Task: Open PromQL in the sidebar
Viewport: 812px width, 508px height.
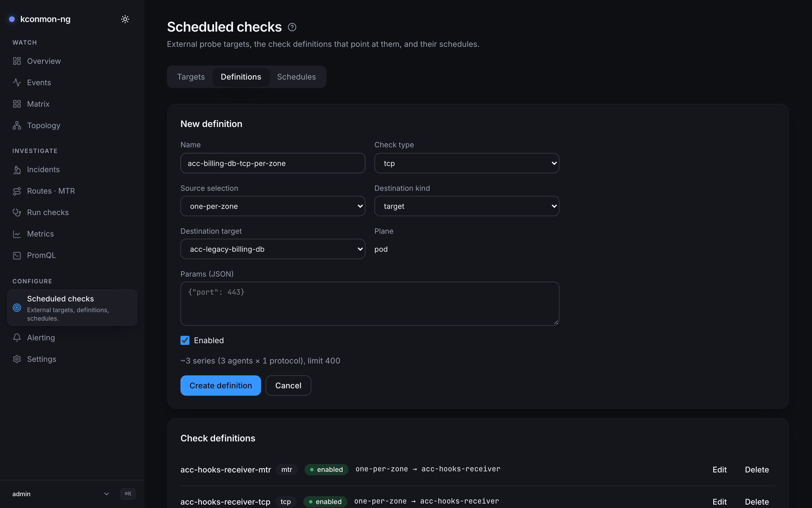Action: pos(72,255)
